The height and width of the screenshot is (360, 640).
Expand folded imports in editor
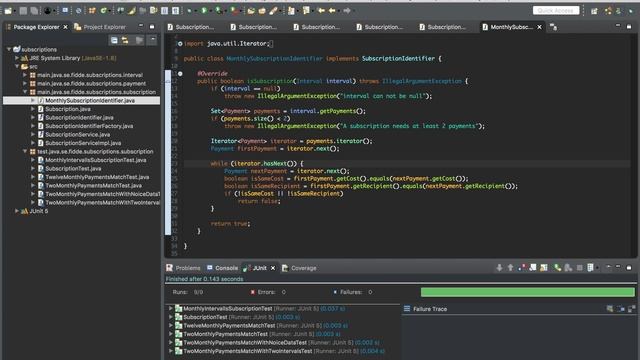click(180, 44)
